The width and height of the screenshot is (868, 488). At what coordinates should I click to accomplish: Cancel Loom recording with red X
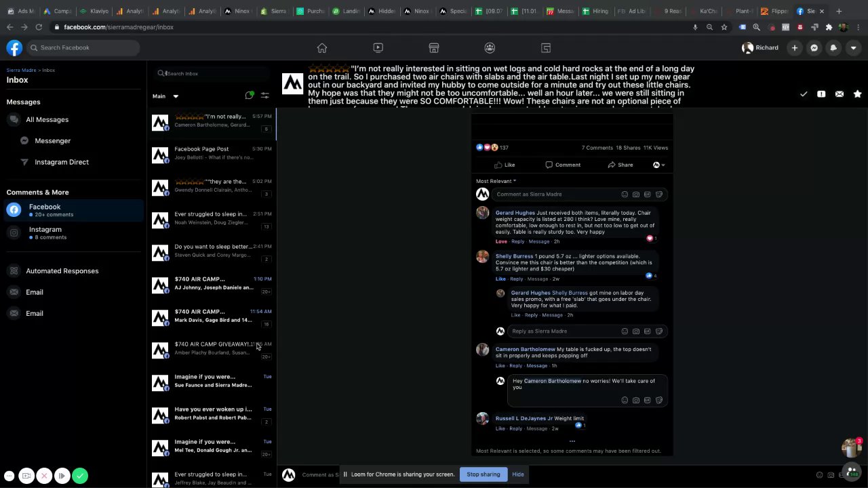click(x=44, y=476)
